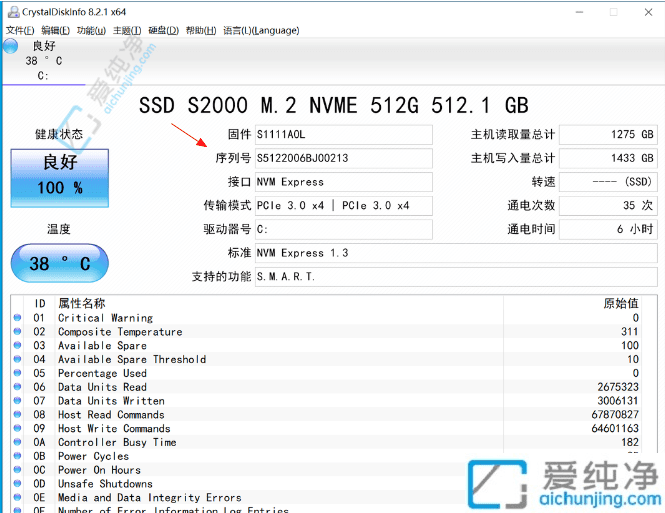Click the model title SSD S2000 M.2 NVME 512G
The width and height of the screenshot is (665, 513).
point(334,106)
